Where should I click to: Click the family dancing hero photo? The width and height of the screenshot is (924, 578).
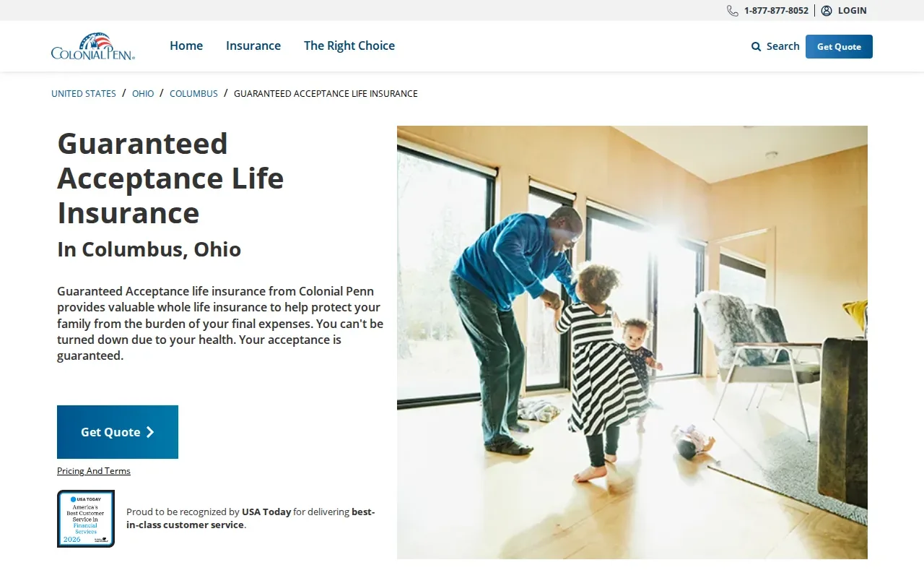click(632, 342)
